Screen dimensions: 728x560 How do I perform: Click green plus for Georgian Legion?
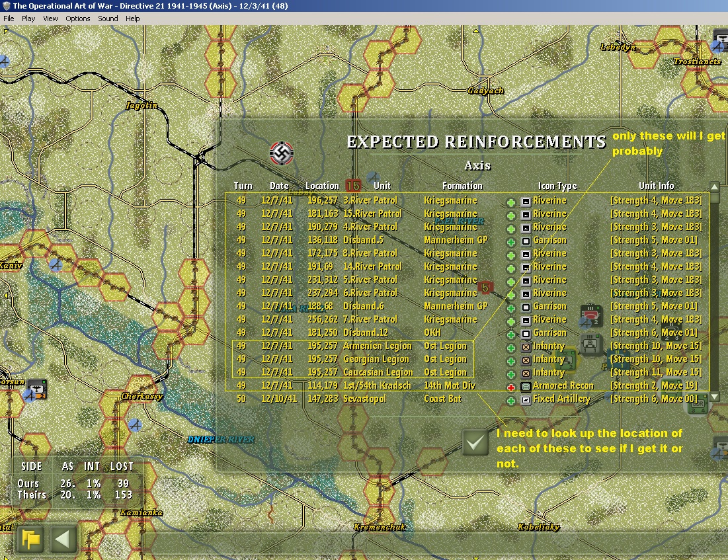point(510,361)
